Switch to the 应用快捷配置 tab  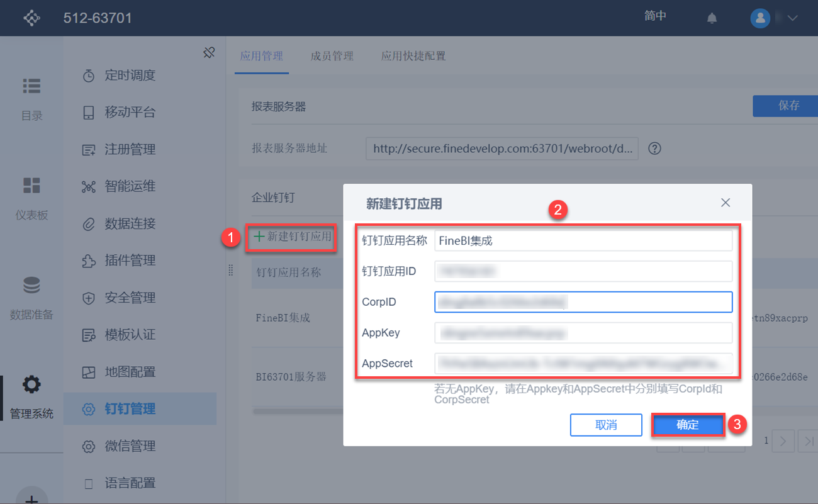(413, 56)
